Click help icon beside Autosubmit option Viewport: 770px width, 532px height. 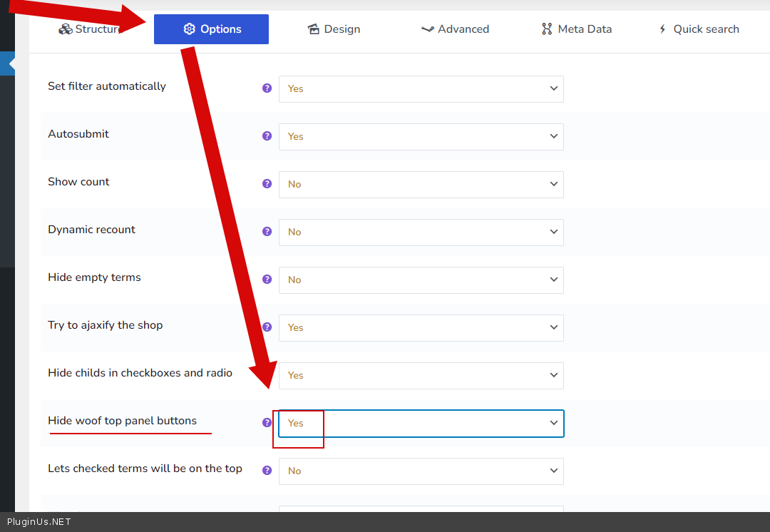coord(267,136)
